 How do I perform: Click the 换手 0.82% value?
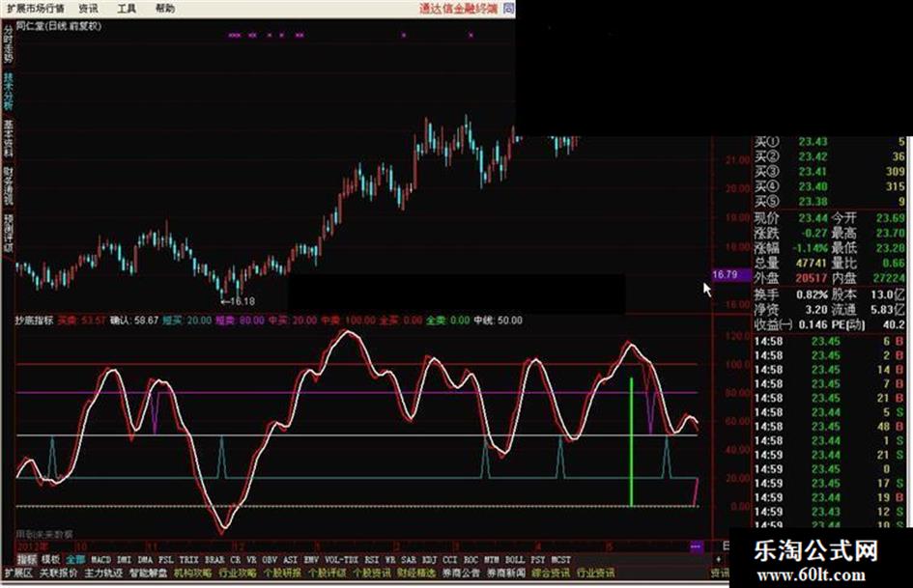[813, 294]
